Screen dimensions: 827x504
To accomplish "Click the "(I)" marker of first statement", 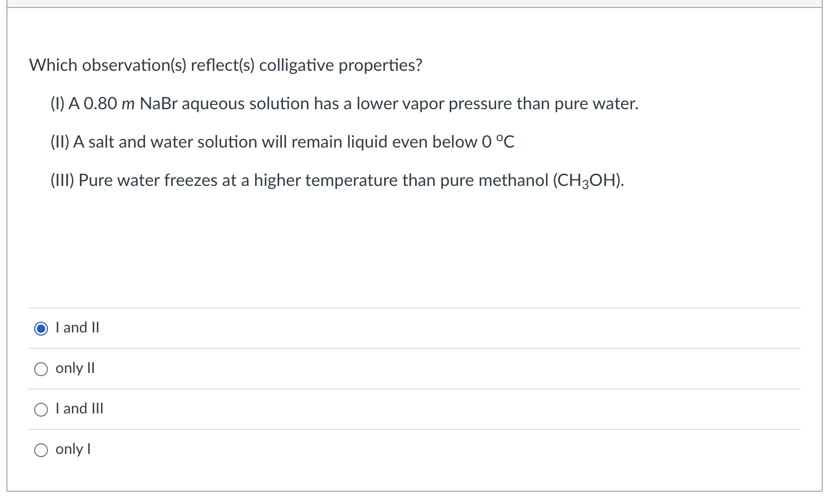I will (58, 103).
